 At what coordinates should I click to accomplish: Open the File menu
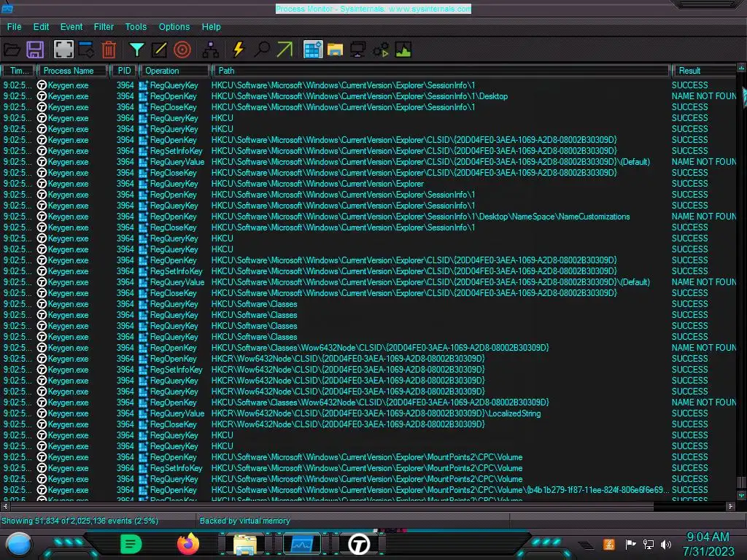[15, 27]
